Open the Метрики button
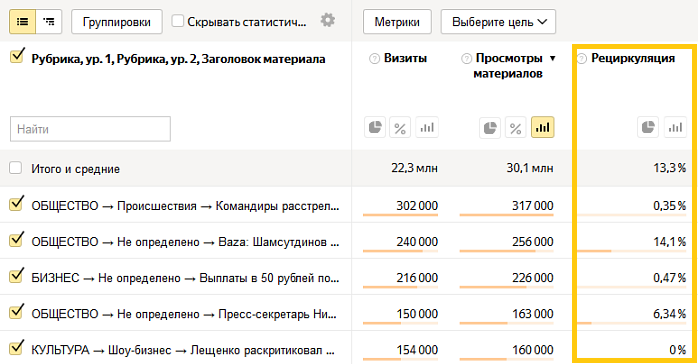Screen dimensions: 698x364 pyautogui.click(x=397, y=21)
